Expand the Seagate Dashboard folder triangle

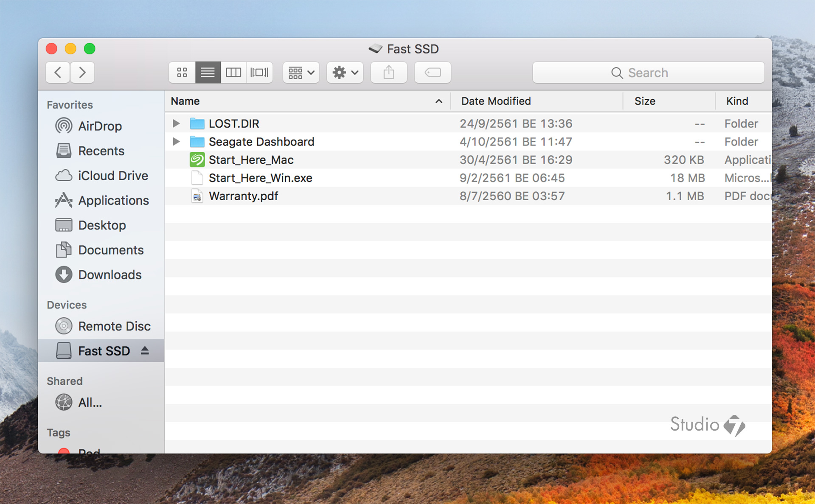coord(176,142)
